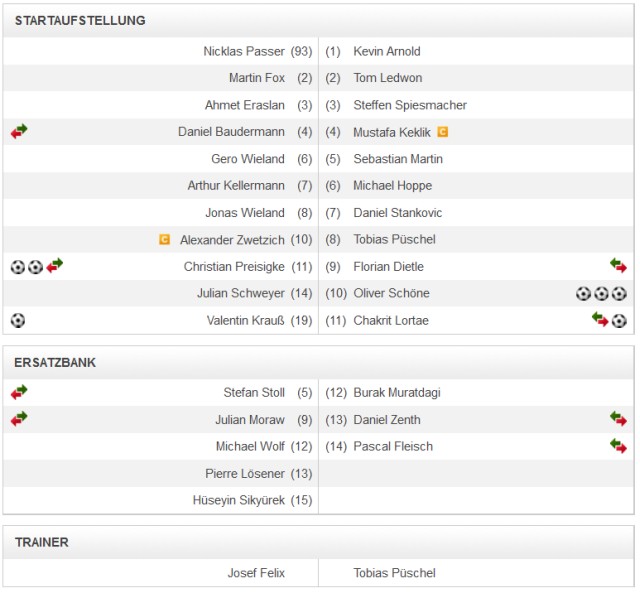
Task: Click the Startaufstellung section header
Action: [80, 20]
